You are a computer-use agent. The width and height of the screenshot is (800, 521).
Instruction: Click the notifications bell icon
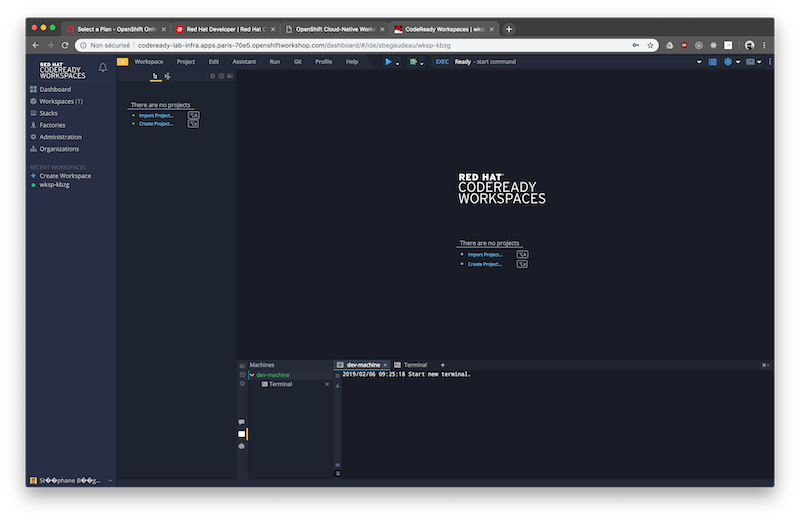coord(103,67)
